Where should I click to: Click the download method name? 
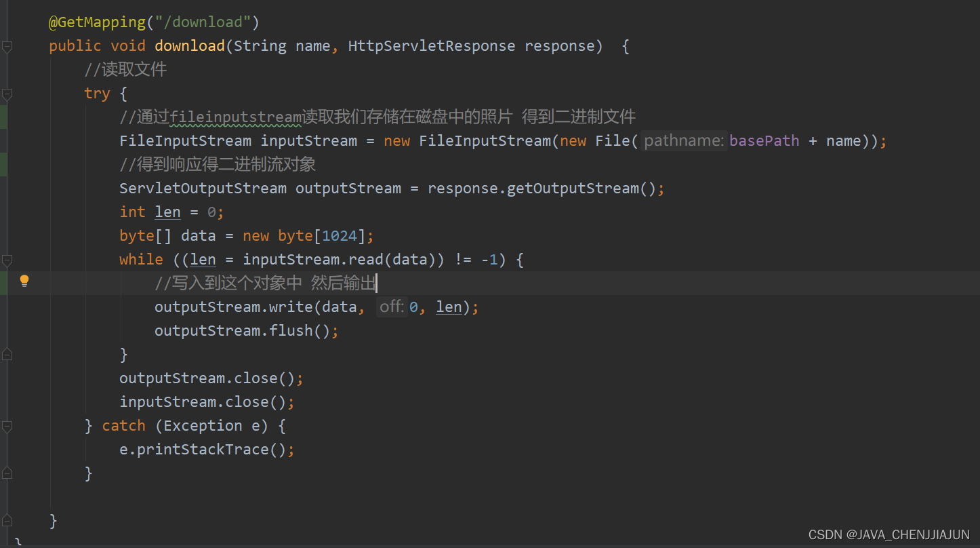pos(190,46)
